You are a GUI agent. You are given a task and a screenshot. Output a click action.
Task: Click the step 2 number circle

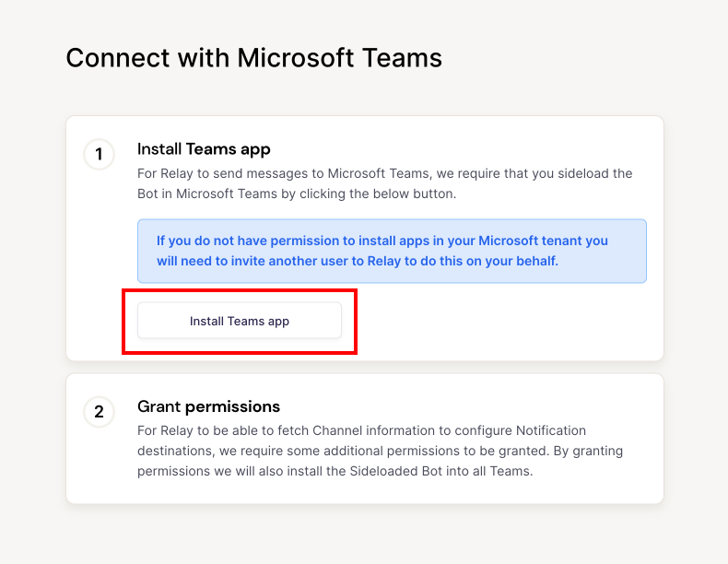click(99, 412)
